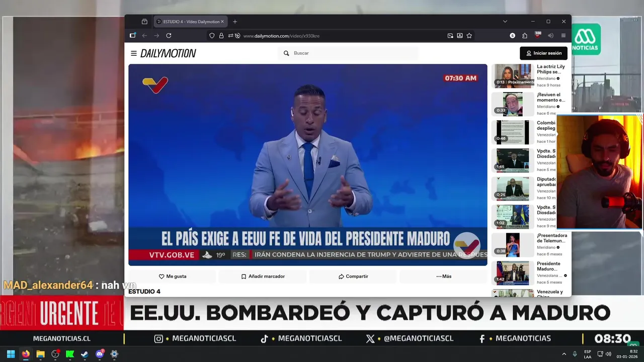Select the ESTUDIO 4 Dailymotion tab
The width and height of the screenshot is (644, 362).
(x=190, y=22)
